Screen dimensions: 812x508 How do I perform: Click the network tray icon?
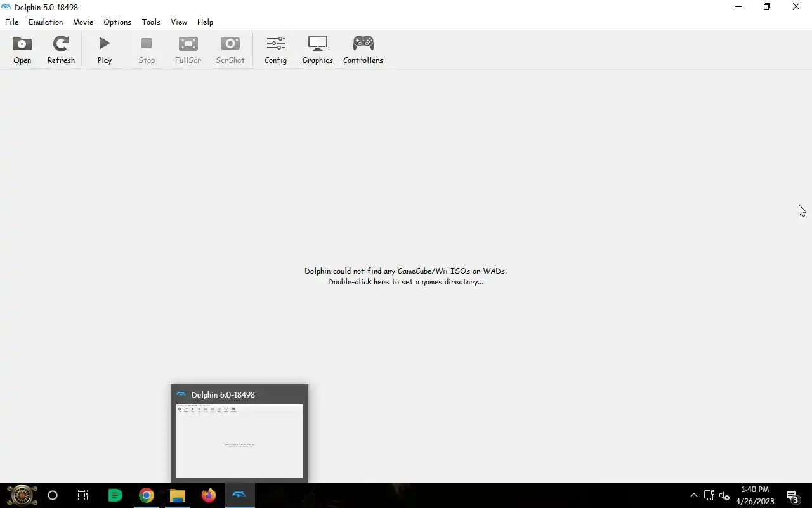(x=709, y=495)
